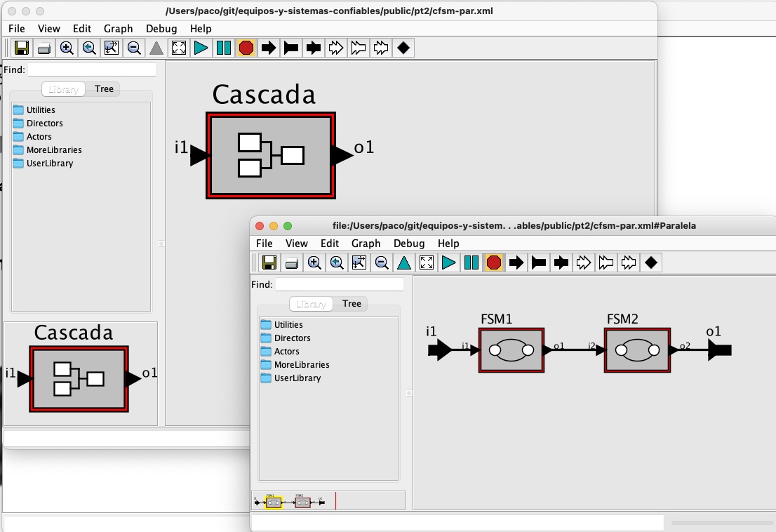Switch to Tree tab in the back window
The width and height of the screenshot is (776, 532).
point(104,88)
